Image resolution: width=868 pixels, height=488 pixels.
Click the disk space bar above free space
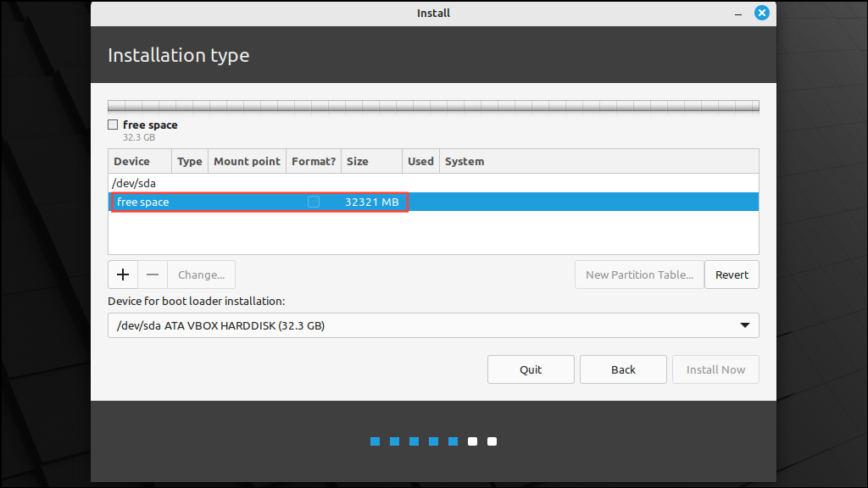coord(433,105)
